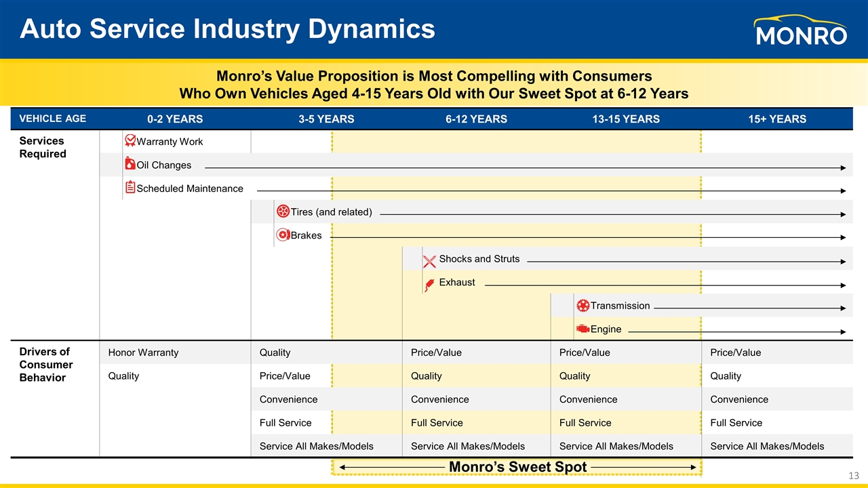Click the '0-2 YEARS' column header

coord(175,119)
